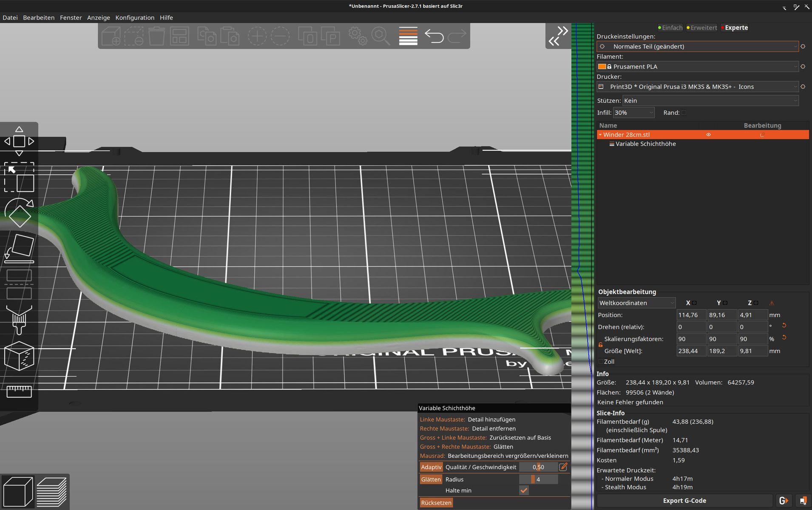Open the Filament Prusament PLA dropdown

click(697, 67)
